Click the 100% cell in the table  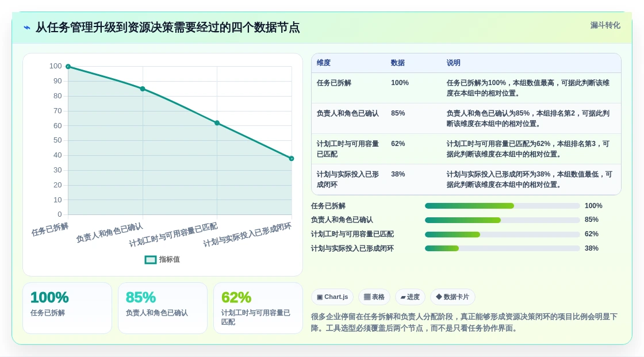(x=400, y=83)
